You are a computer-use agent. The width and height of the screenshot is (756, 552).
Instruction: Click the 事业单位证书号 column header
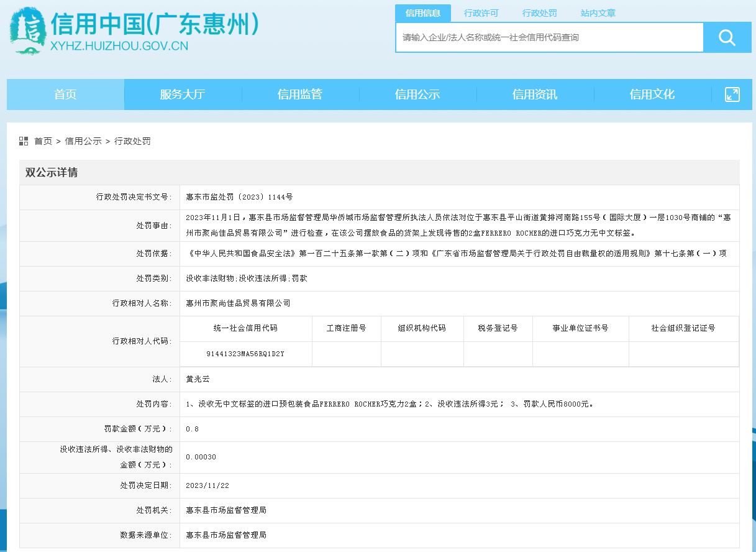pyautogui.click(x=580, y=328)
